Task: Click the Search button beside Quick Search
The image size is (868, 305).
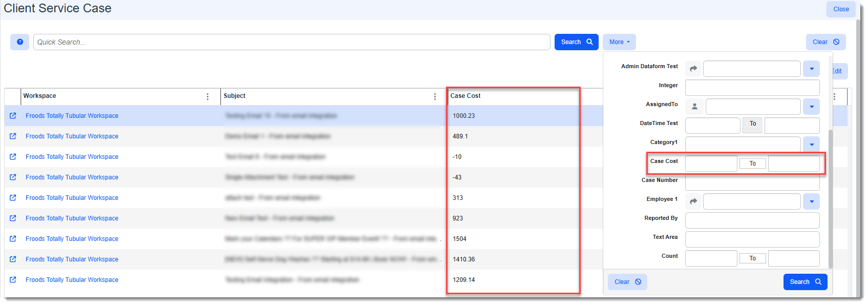Action: point(576,42)
